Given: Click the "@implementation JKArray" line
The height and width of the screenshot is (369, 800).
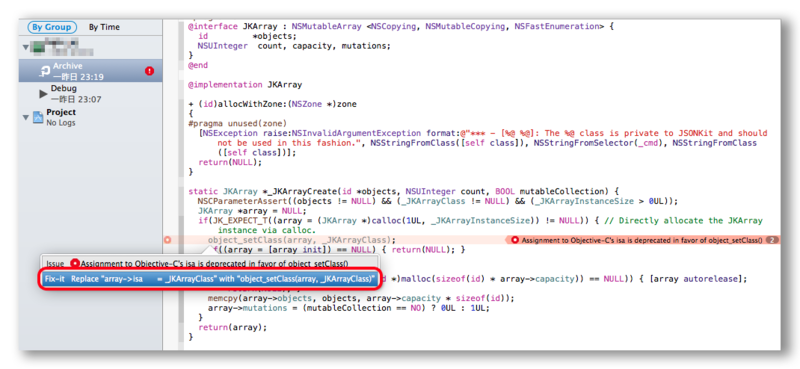Looking at the screenshot, I should coord(245,85).
